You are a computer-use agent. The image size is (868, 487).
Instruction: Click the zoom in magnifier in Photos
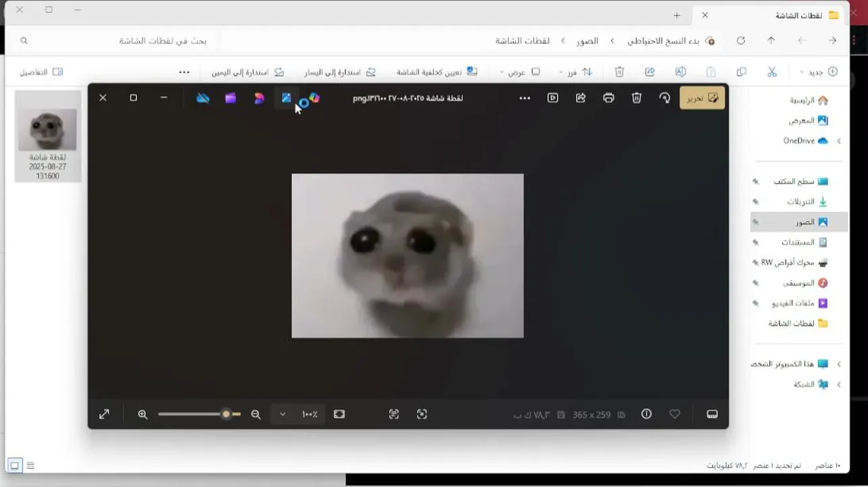click(143, 414)
